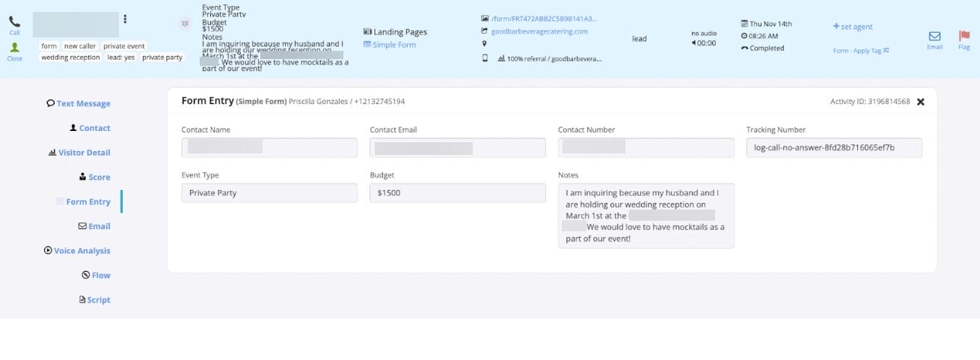Click the calendar icon by Thu Nov 14th
980x360 pixels.
coord(744,24)
